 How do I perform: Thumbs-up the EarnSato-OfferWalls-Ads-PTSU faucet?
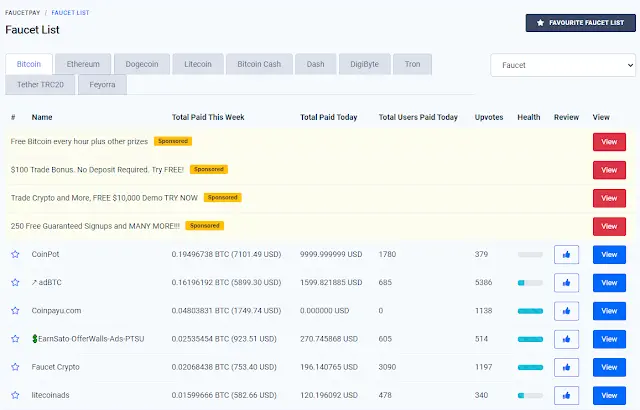566,339
